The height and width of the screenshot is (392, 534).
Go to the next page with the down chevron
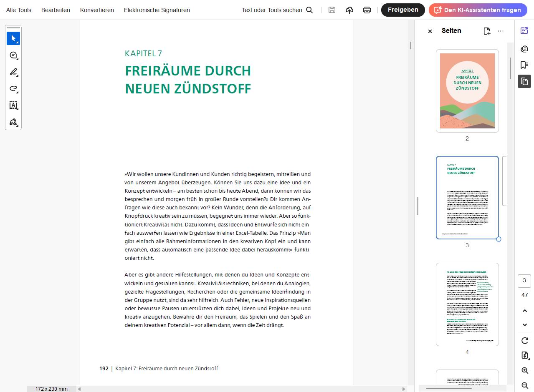525,324
